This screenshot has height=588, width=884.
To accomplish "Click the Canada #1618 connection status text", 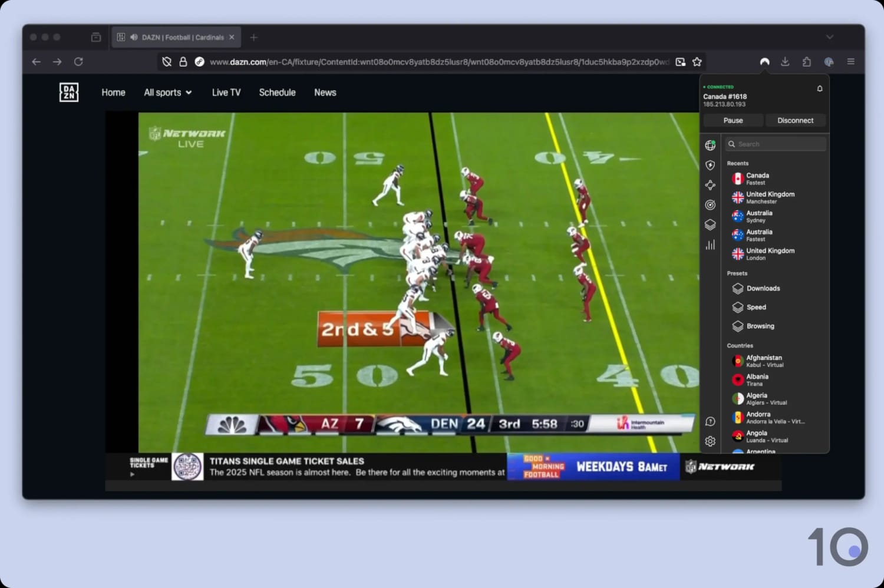I will click(725, 97).
